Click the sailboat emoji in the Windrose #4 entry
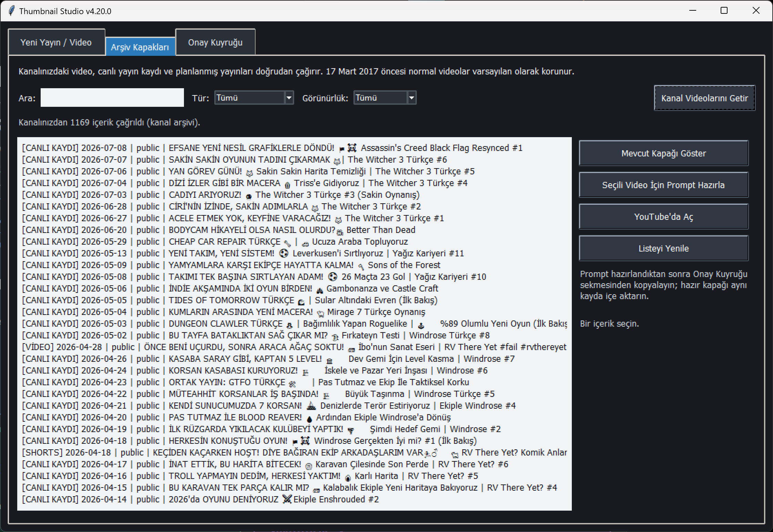 point(311,406)
